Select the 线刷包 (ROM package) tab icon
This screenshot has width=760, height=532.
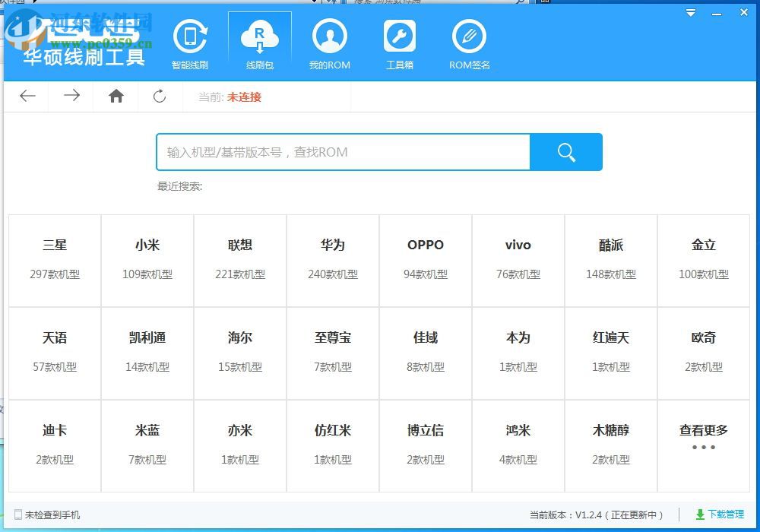260,42
